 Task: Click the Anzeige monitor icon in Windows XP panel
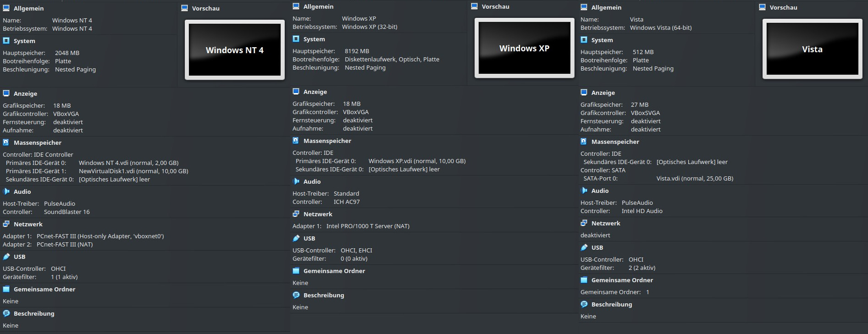point(296,92)
